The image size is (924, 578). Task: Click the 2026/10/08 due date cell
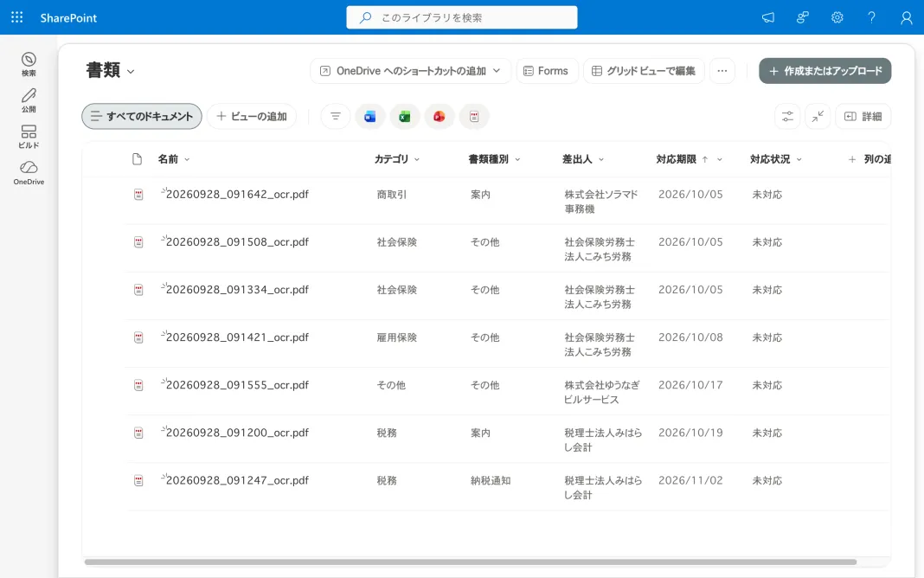tap(690, 337)
